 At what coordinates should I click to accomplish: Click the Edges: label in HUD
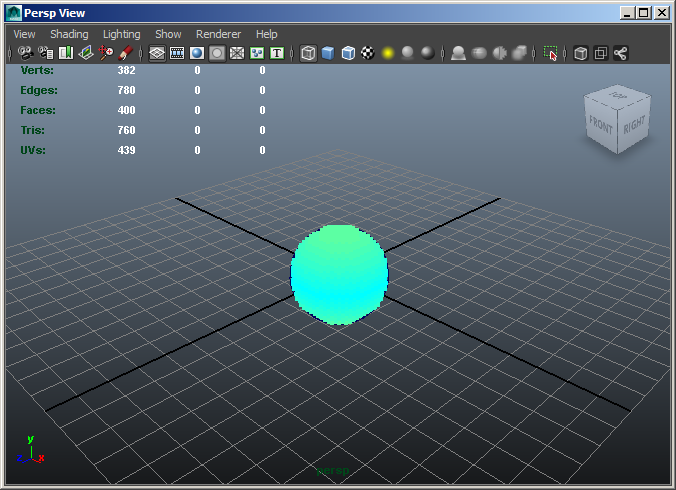click(39, 90)
